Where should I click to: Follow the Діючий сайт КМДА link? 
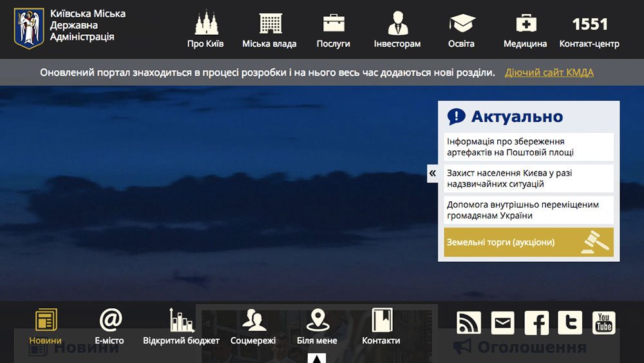click(x=549, y=72)
